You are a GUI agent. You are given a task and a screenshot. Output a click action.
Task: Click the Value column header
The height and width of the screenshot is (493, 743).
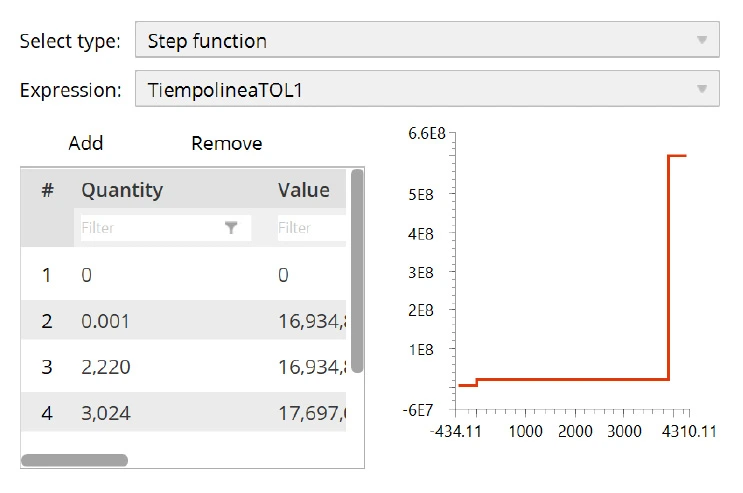point(303,190)
